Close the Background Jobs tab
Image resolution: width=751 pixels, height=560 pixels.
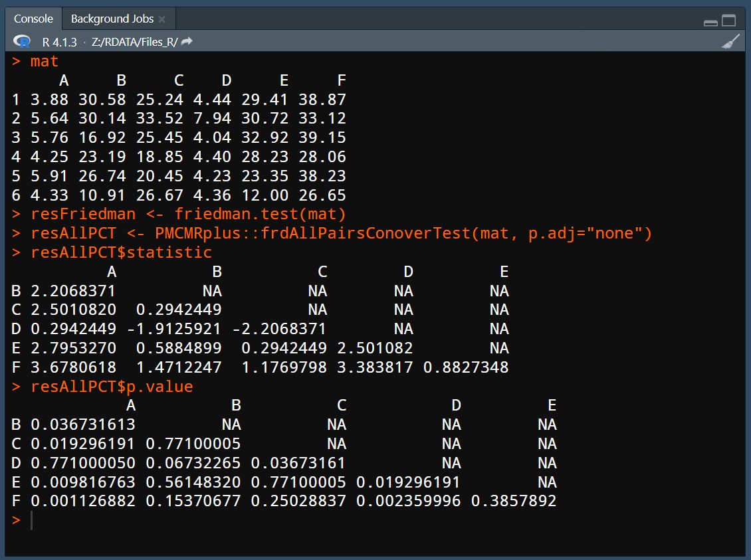162,19
